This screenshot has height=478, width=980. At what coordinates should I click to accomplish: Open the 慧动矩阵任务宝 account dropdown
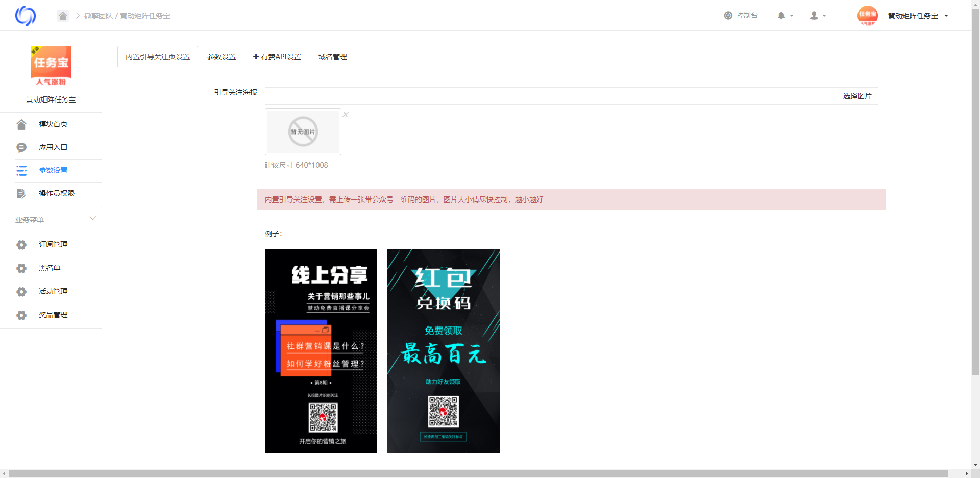click(x=918, y=16)
